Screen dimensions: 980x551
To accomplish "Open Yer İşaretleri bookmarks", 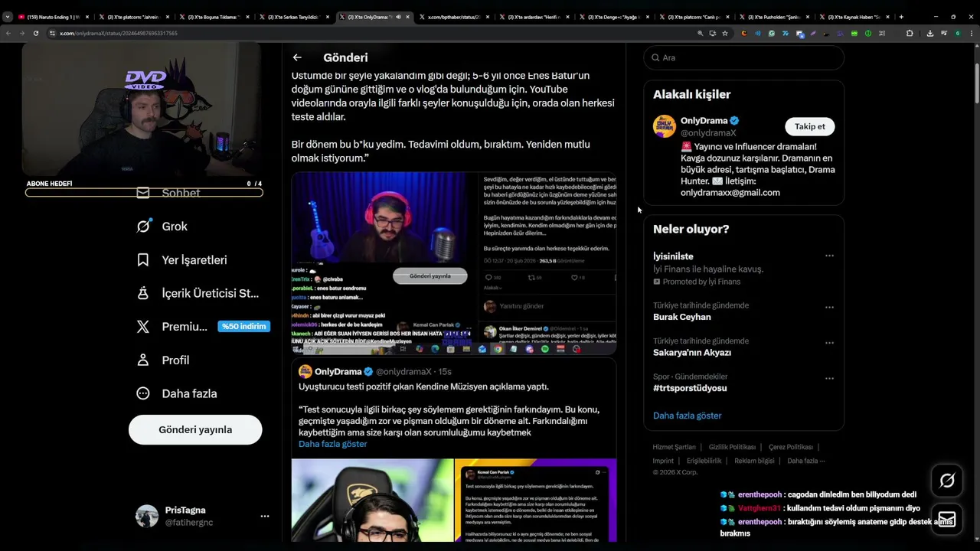I will coord(181,260).
